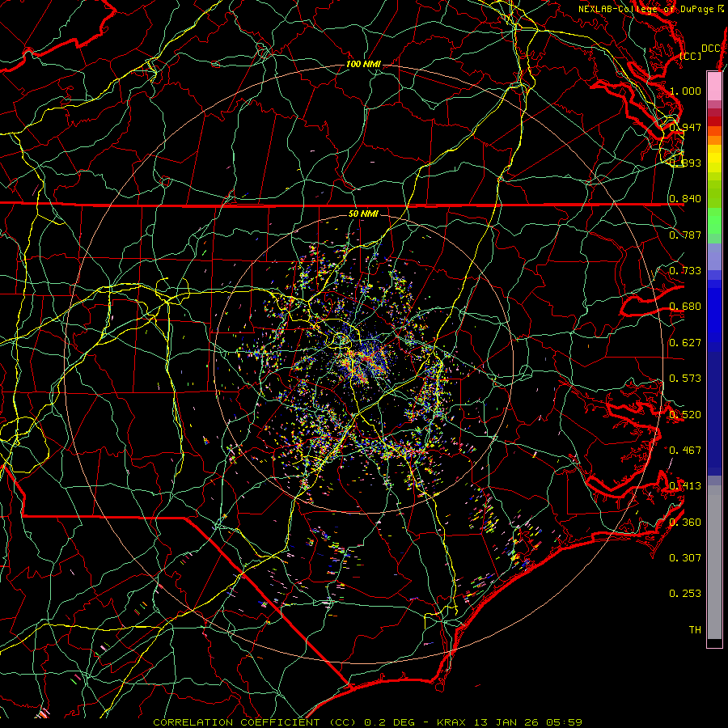This screenshot has width=728, height=728.
Task: Click the 0.627 legend value
Action: point(685,343)
